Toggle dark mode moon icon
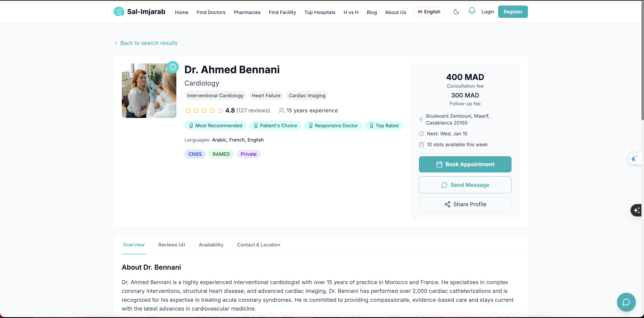 point(456,12)
